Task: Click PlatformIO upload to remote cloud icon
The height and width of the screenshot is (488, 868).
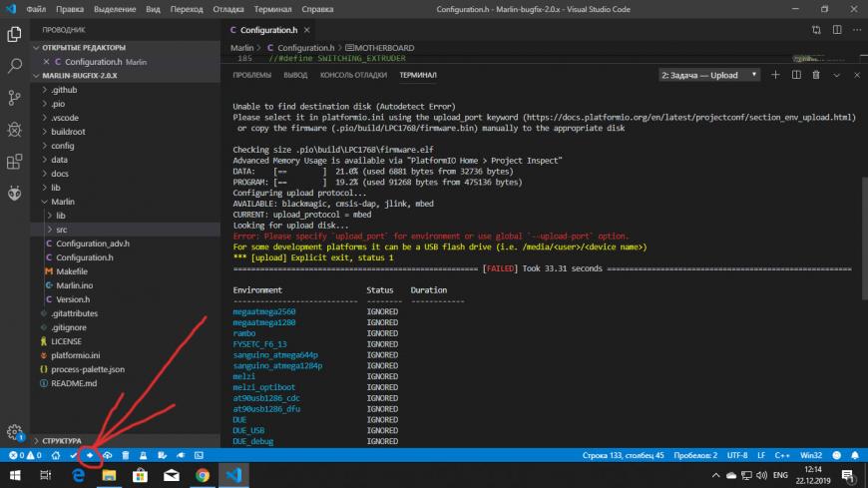Action: [108, 455]
